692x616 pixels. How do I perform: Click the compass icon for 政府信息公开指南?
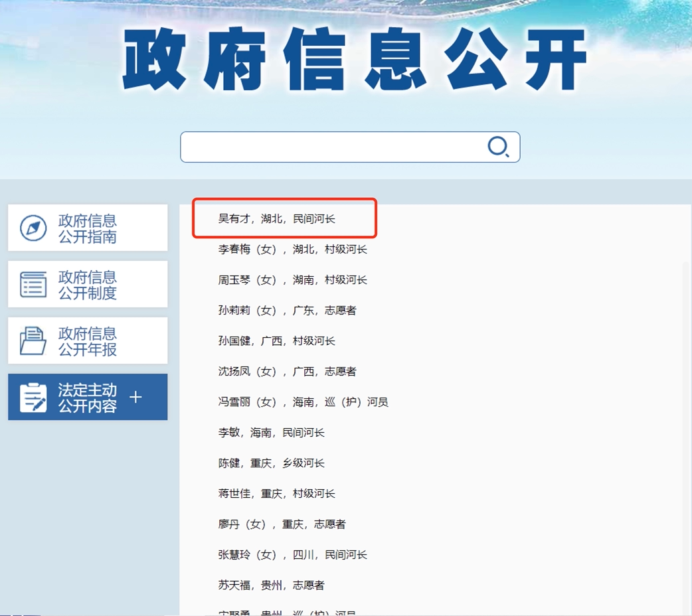point(33,228)
